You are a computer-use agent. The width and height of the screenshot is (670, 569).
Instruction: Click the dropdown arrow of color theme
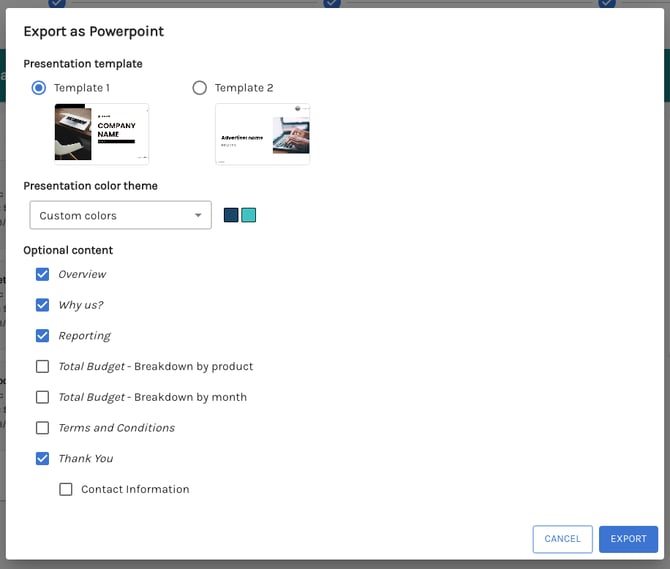pos(198,215)
